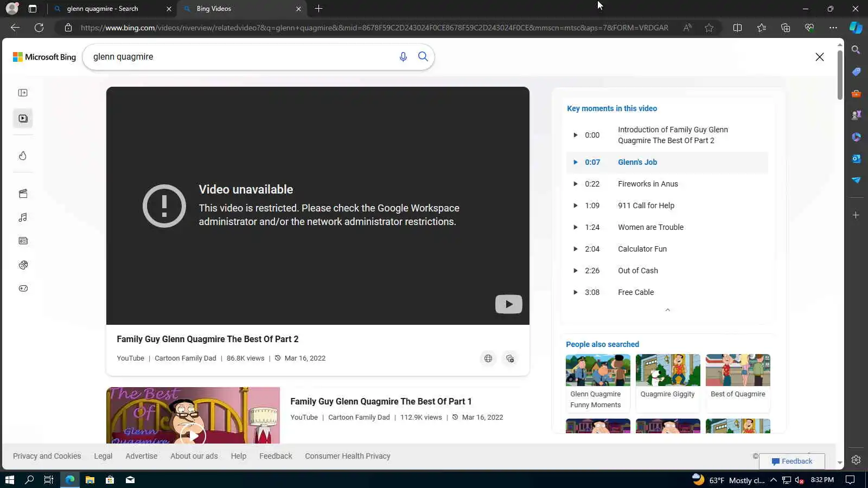Open Browser essentials heart icon
The height and width of the screenshot is (488, 868).
[809, 28]
